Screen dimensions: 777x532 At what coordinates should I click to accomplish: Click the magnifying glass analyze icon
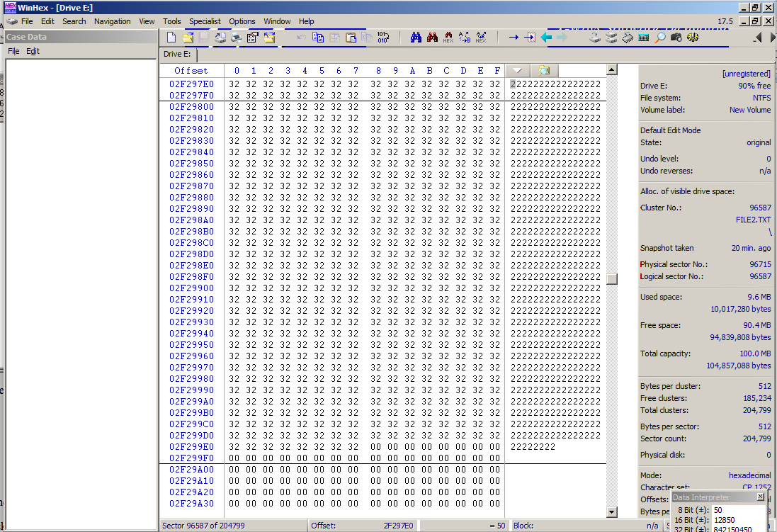pyautogui.click(x=659, y=38)
